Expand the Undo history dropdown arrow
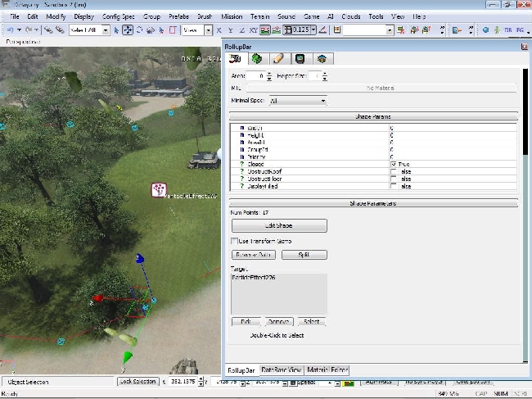 19,30
